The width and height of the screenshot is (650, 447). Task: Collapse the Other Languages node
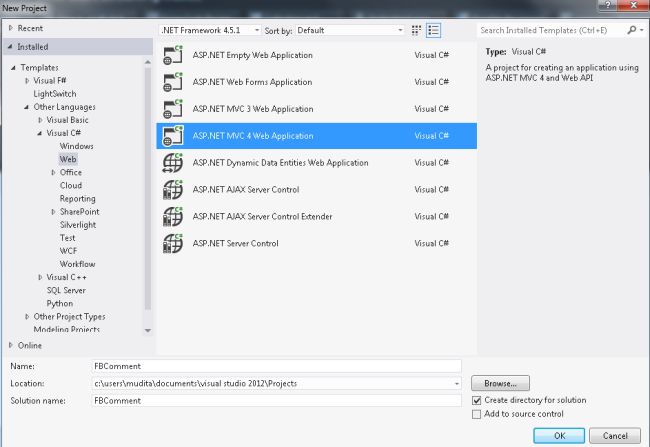27,107
